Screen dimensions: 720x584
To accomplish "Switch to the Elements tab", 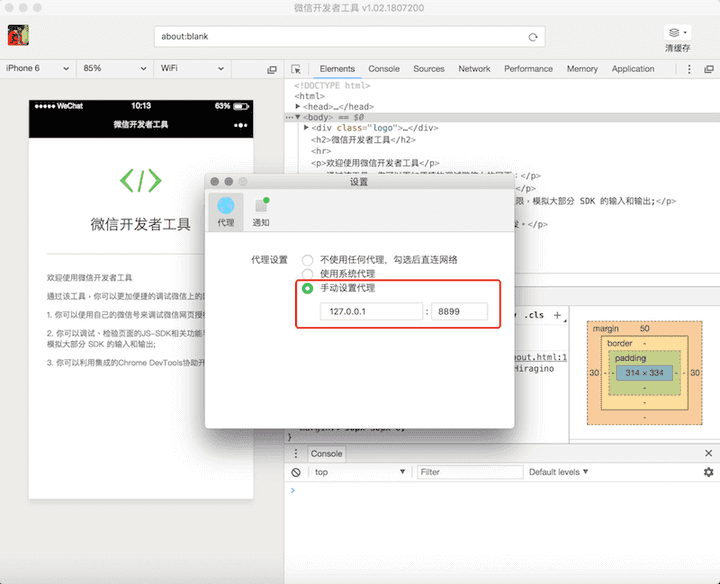I will click(x=337, y=69).
